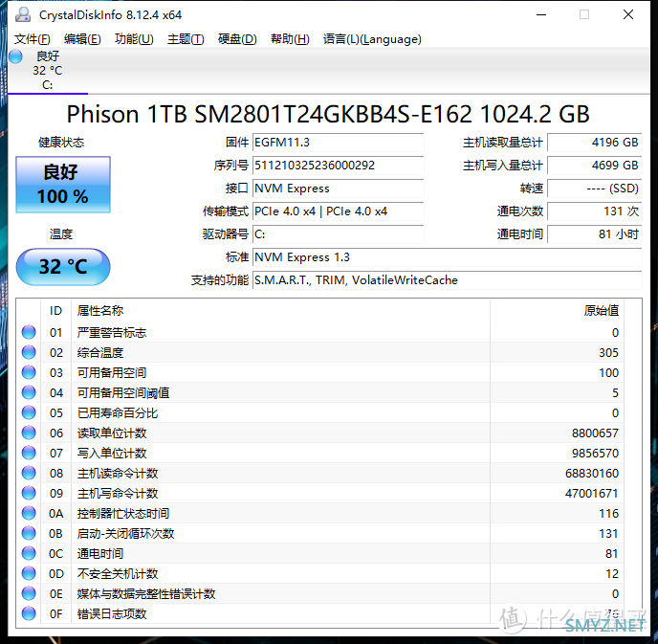Close the CrystalDiskInfo window
Screen dimensions: 658x644
627,14
